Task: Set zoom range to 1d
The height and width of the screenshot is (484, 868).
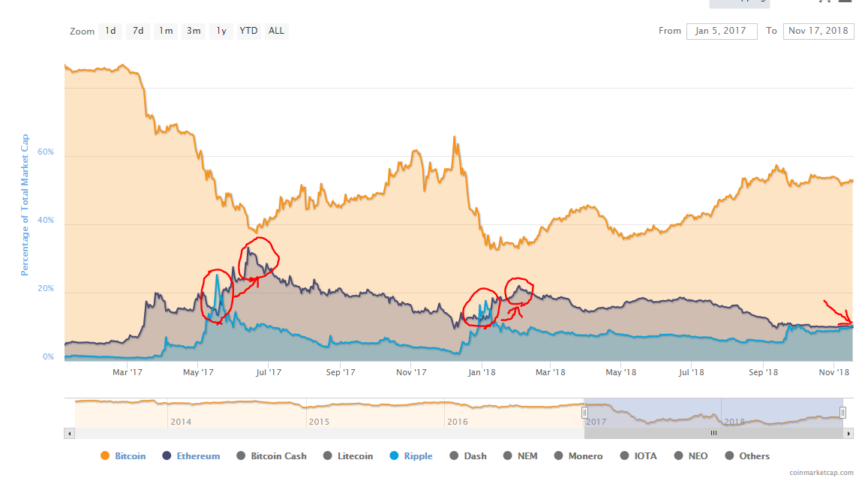Action: click(110, 31)
